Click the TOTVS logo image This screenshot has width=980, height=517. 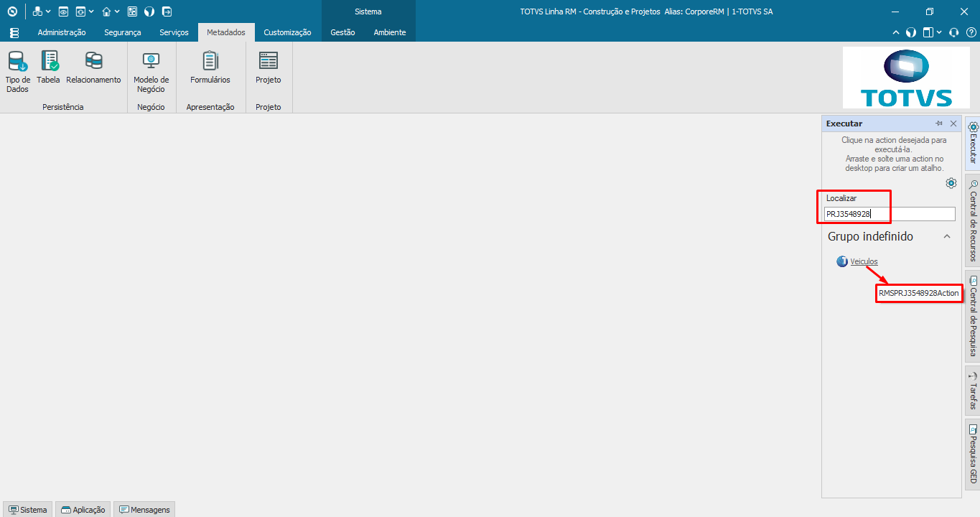click(906, 78)
